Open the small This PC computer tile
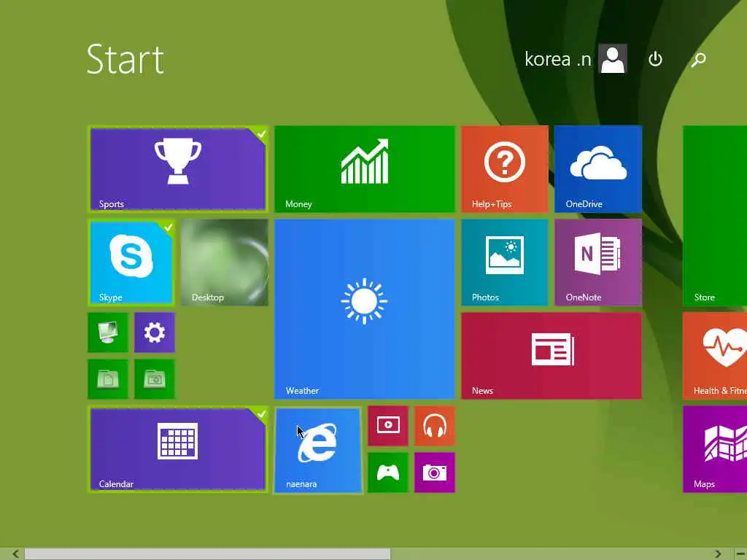The image size is (747, 560). click(x=108, y=332)
